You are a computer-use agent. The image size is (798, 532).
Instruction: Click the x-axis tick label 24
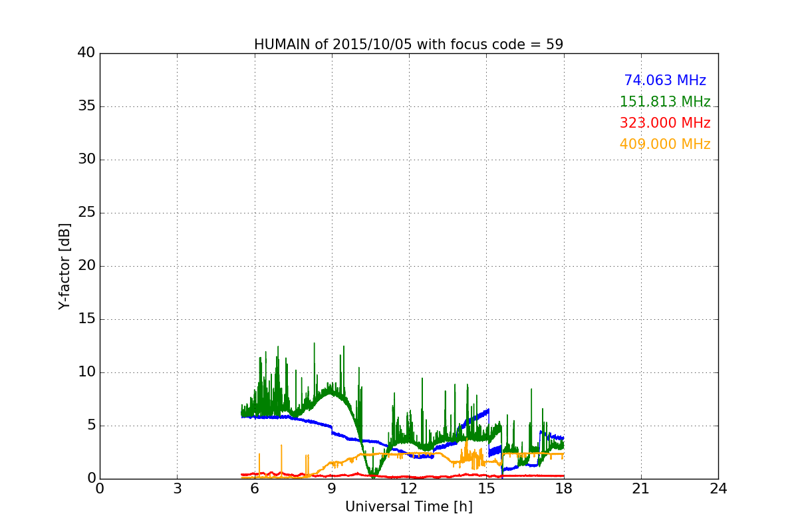(x=718, y=489)
